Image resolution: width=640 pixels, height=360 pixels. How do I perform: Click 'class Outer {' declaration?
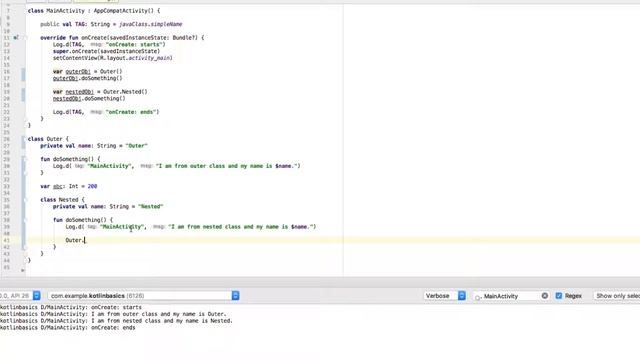(48, 139)
